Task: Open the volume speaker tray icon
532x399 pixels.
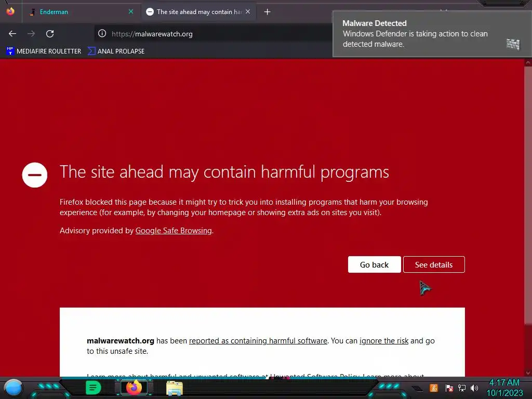Action: tap(474, 388)
